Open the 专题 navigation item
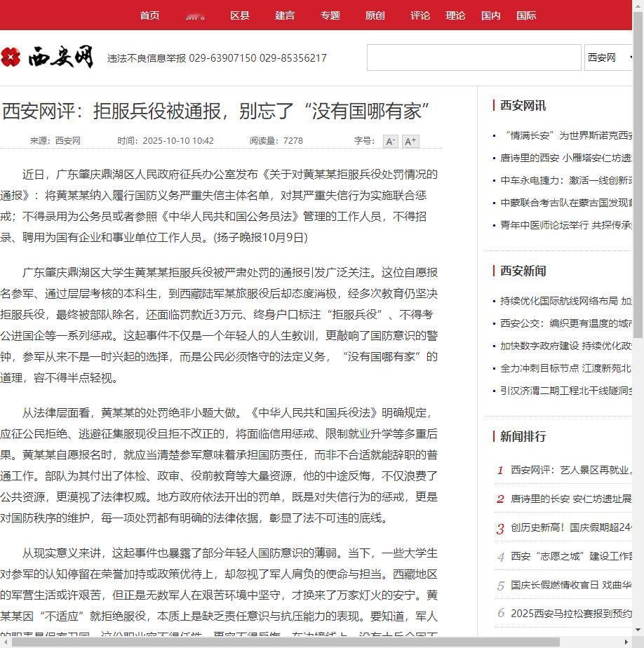The height and width of the screenshot is (648, 644). [330, 15]
